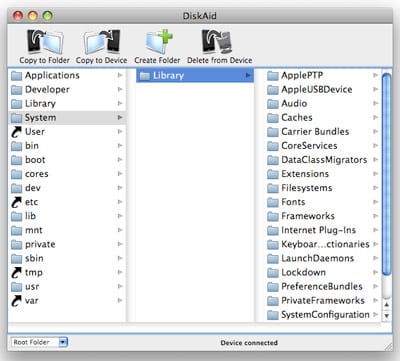The image size is (400, 361).
Task: Select the Internet Plug-Ins folder row
Action: click(323, 230)
